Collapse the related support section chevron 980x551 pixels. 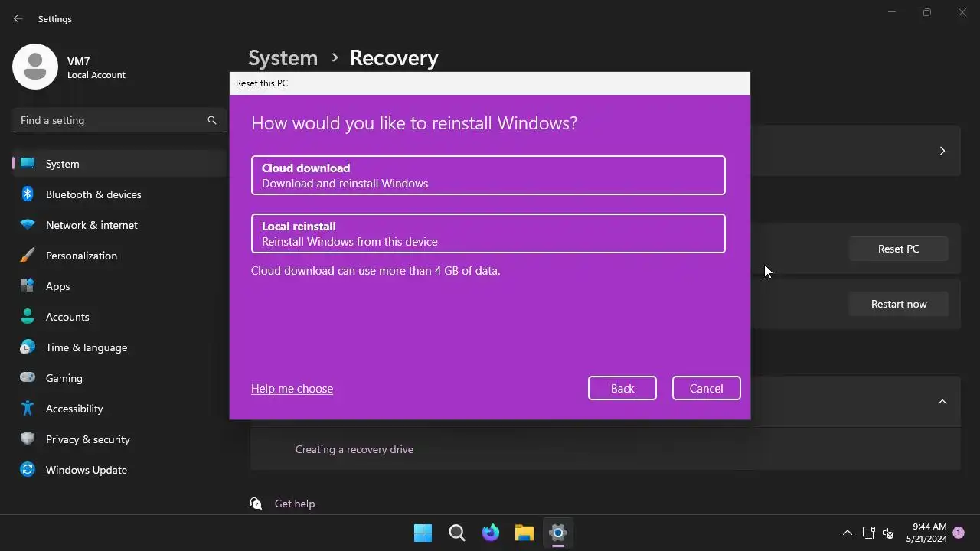pos(942,402)
